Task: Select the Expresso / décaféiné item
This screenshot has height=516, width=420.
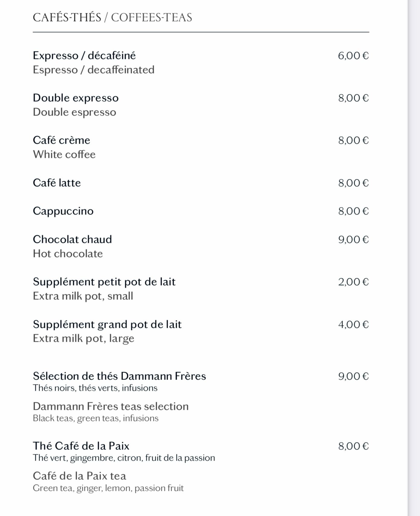Action: [84, 56]
